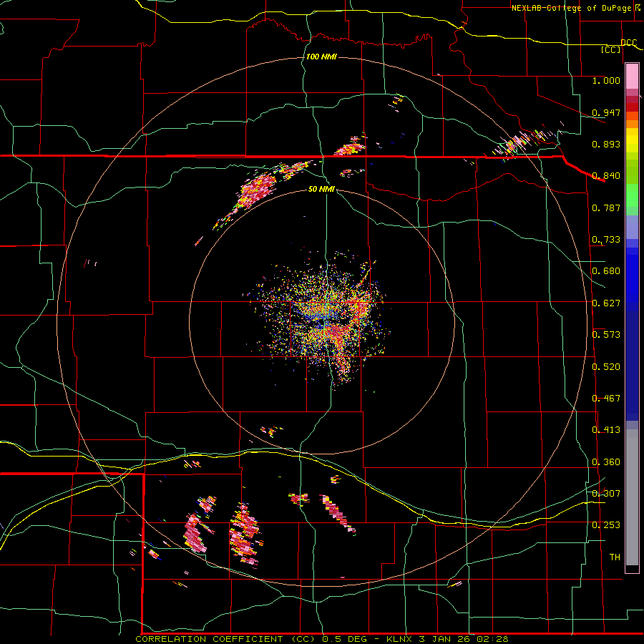This screenshot has height=644, width=644.
Task: Click the pink top segment of the color bar
Action: point(632,77)
